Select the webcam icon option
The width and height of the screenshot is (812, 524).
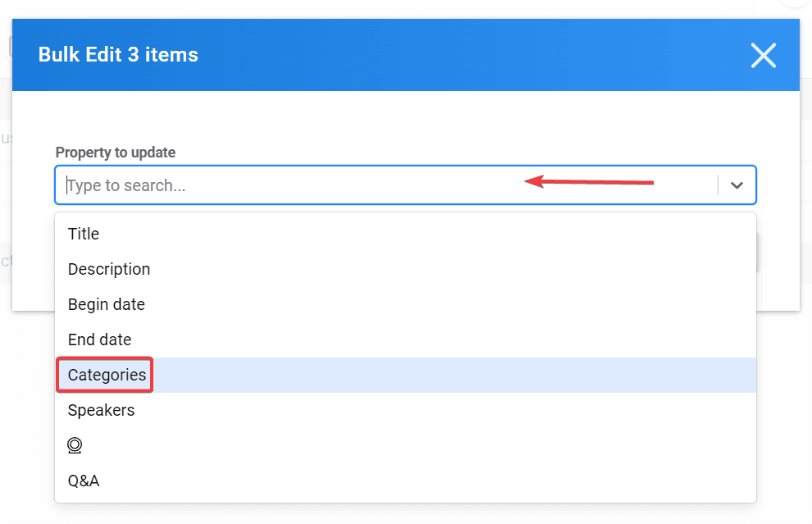(x=75, y=445)
